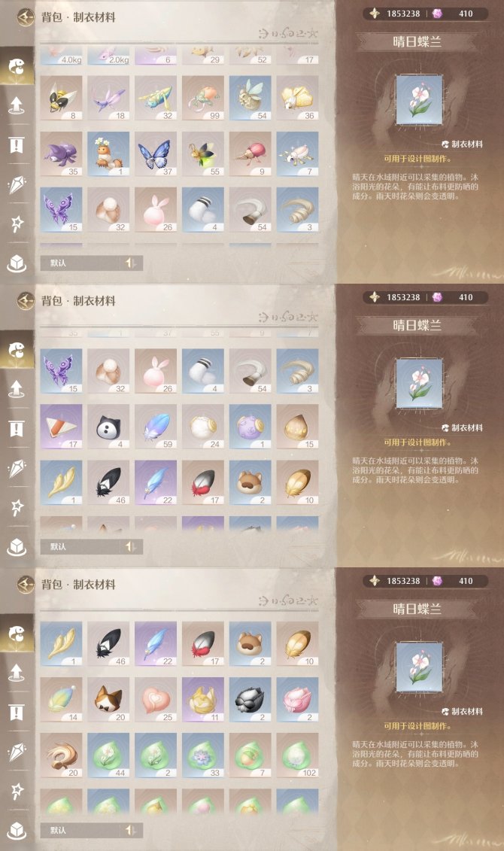The image size is (504, 851).
Task: Select the chick on pillow item
Action: click(x=108, y=154)
